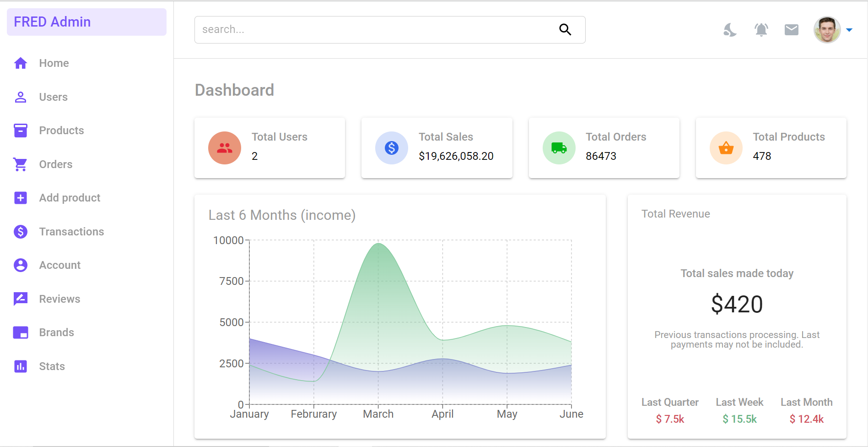Open the Users menu item

tap(54, 97)
